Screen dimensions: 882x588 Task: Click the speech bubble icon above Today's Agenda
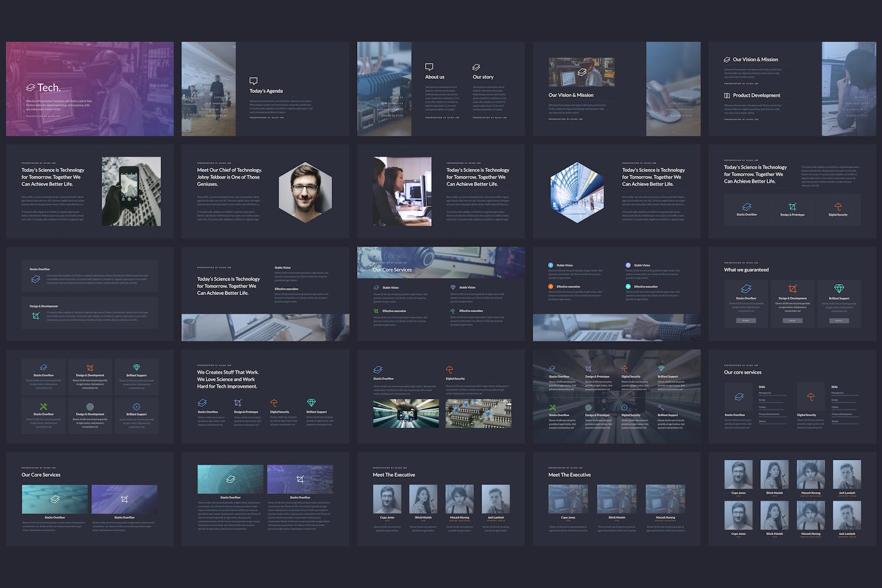point(253,81)
